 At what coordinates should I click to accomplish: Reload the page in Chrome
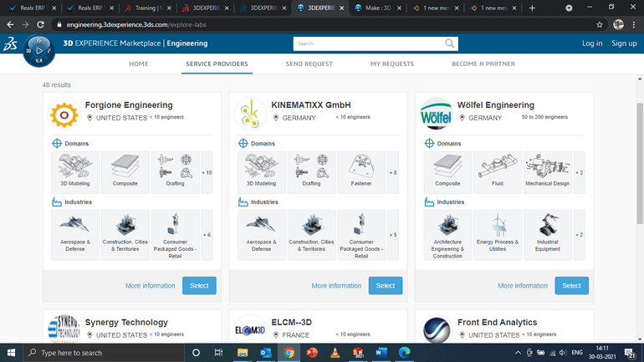(40, 24)
